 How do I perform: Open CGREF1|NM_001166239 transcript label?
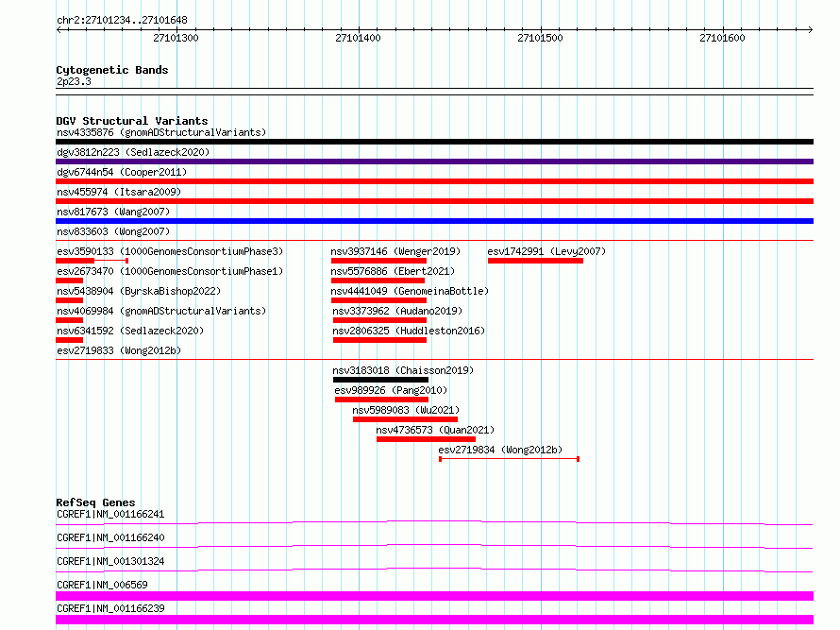[110, 608]
